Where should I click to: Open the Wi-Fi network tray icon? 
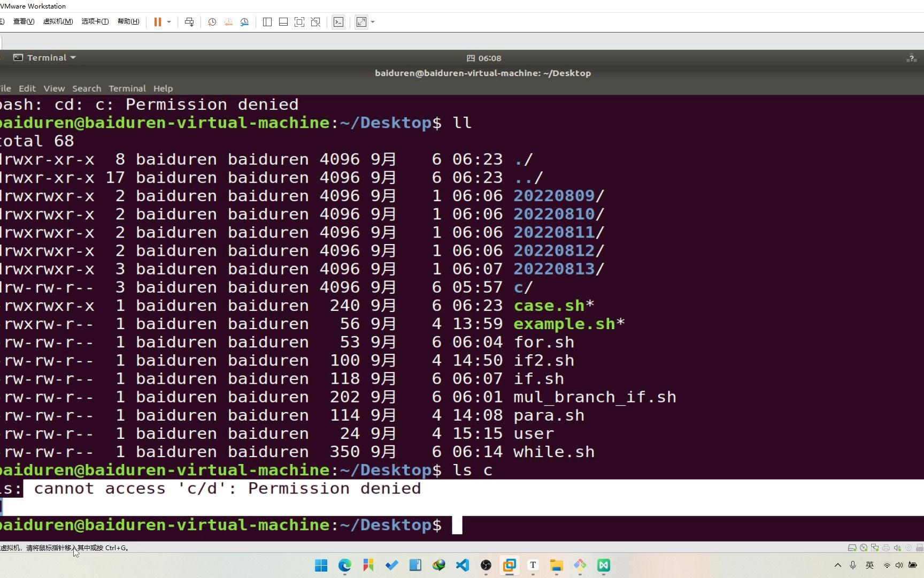point(887,566)
